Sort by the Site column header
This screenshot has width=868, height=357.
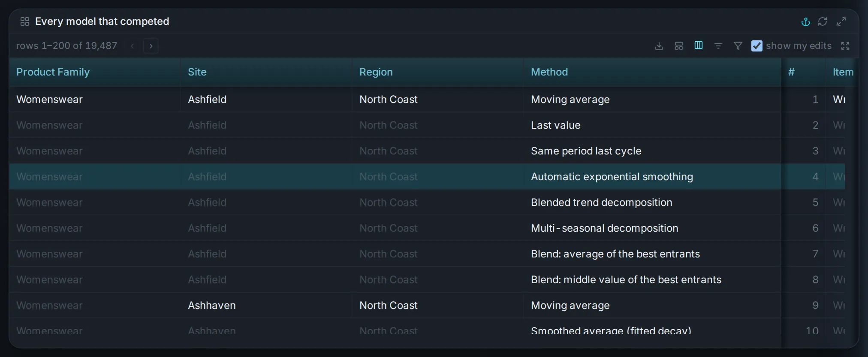(266, 72)
